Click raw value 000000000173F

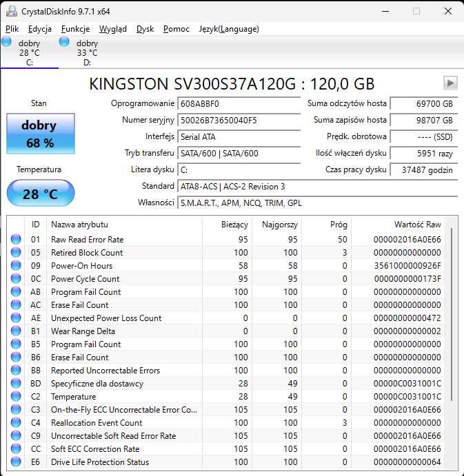pyautogui.click(x=407, y=279)
